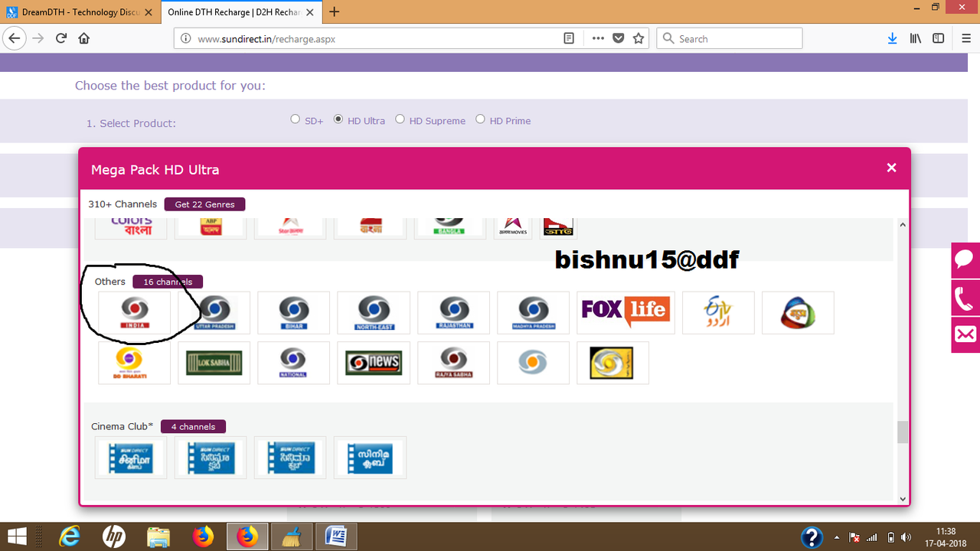This screenshot has width=980, height=551.
Task: Click the DD News channel logo
Action: tap(374, 363)
